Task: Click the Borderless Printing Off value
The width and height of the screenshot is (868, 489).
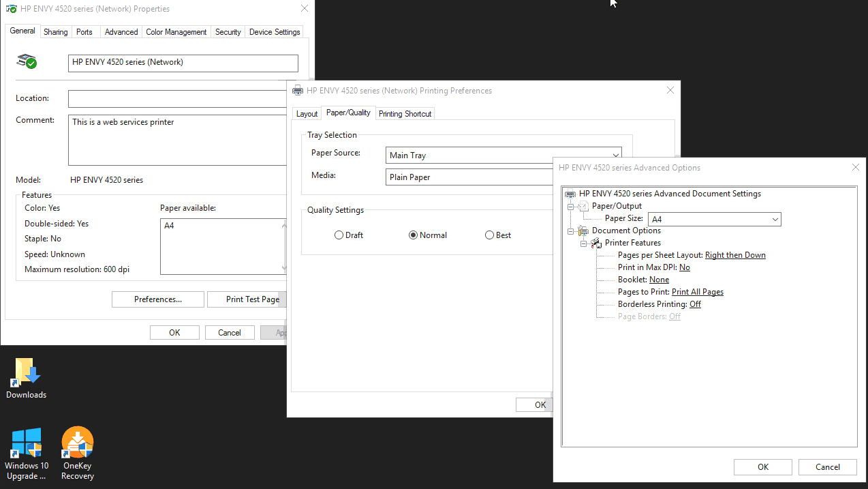Action: [x=695, y=304]
